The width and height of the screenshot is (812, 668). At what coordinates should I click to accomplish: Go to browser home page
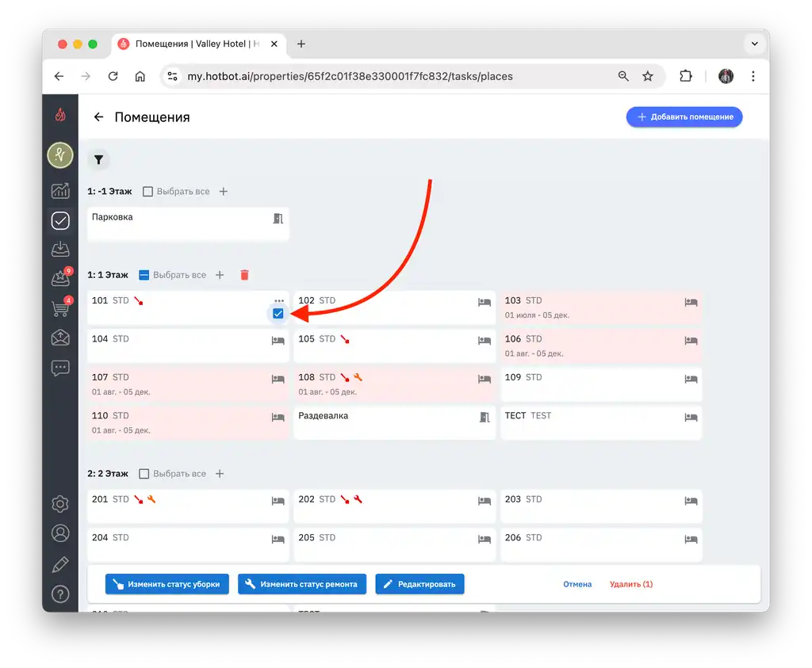[140, 77]
